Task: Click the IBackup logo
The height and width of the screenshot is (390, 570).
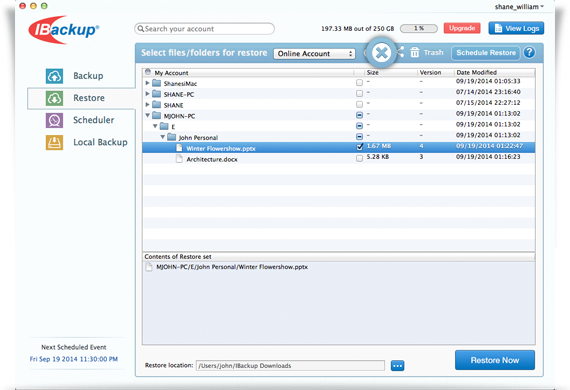Action: pyautogui.click(x=64, y=30)
